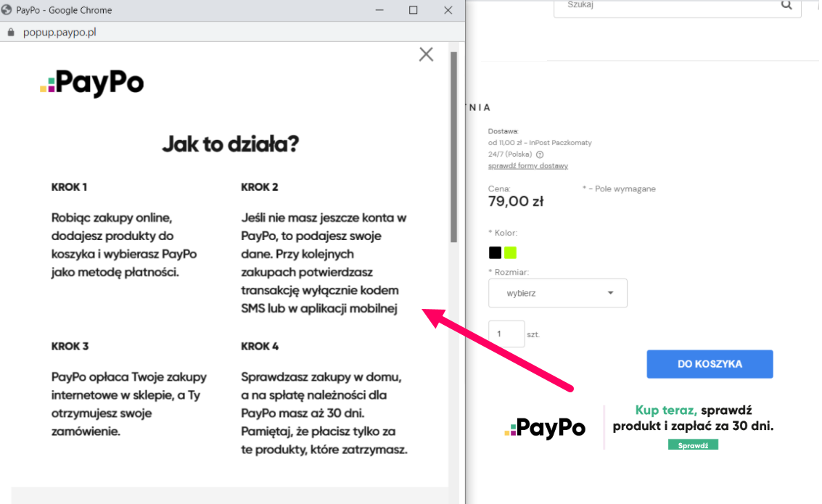Click the 'Jak to działa?' heading
Viewport: 822px width, 504px height.
tap(231, 144)
